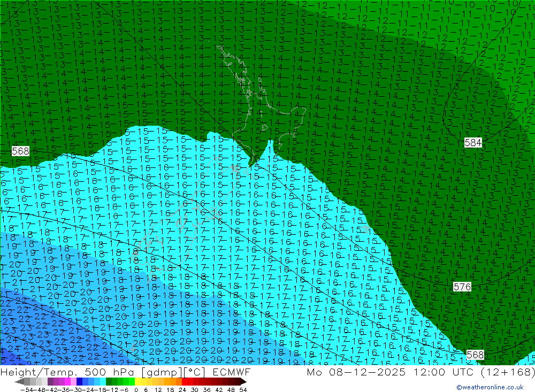535x392 pixels.
Task: Select the 568 contour label at left edge
Action: (x=20, y=151)
